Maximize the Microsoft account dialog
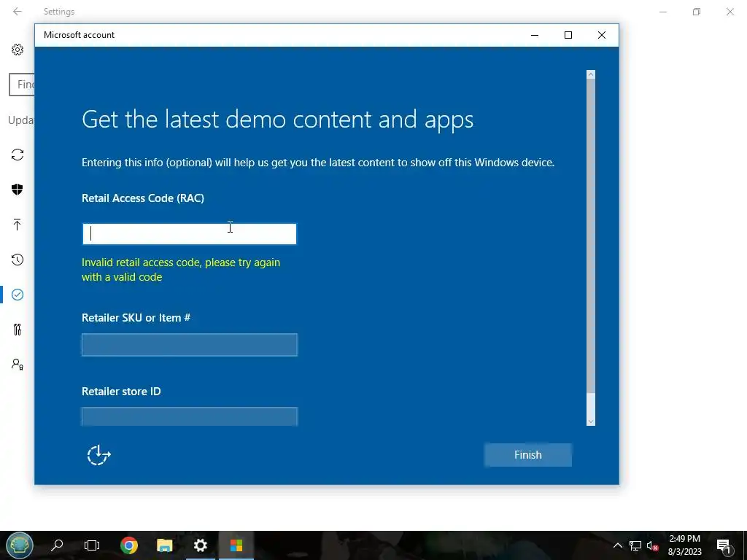Viewport: 747px width, 560px height. (568, 35)
